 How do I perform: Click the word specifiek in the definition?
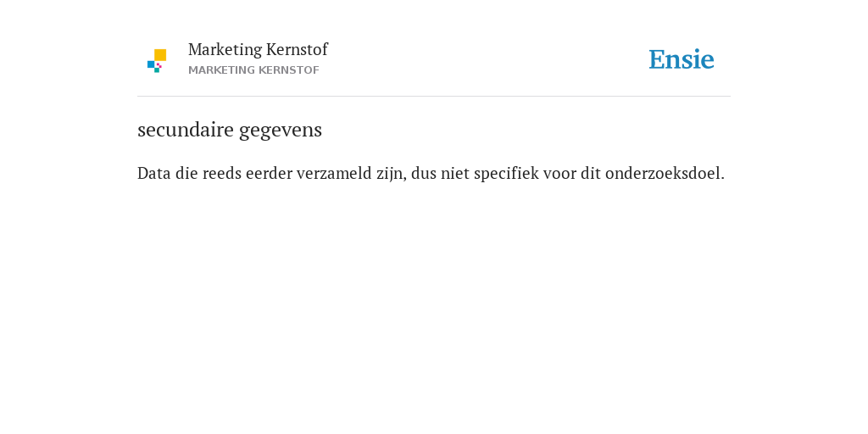pyautogui.click(x=506, y=174)
